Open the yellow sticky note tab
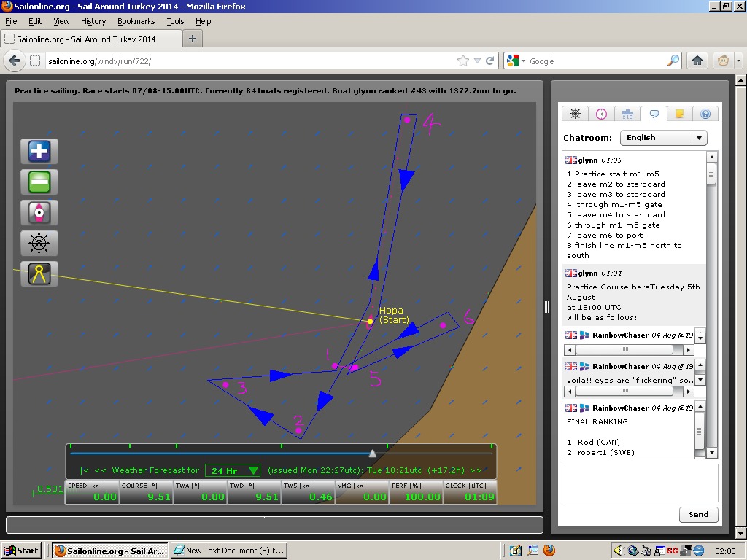 tap(679, 114)
